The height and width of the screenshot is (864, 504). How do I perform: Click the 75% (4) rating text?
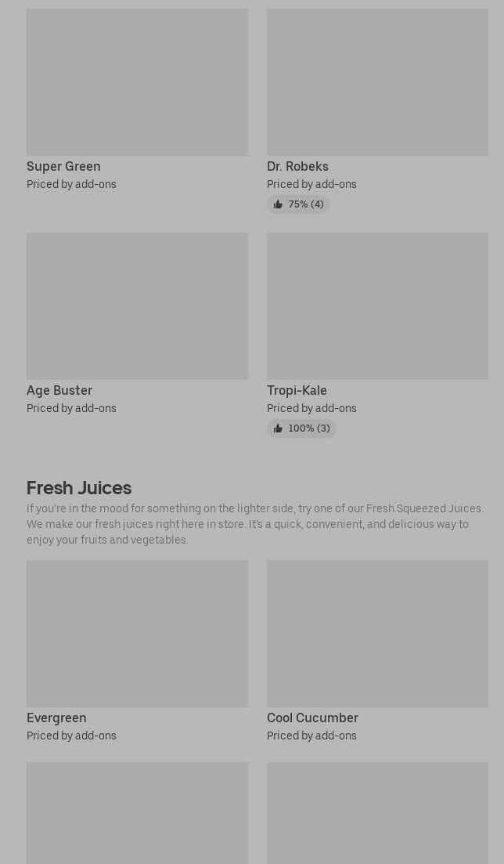pyautogui.click(x=305, y=204)
